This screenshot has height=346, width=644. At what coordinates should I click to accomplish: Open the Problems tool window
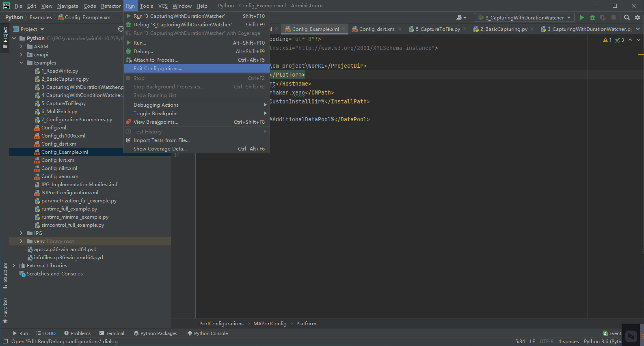[78, 333]
